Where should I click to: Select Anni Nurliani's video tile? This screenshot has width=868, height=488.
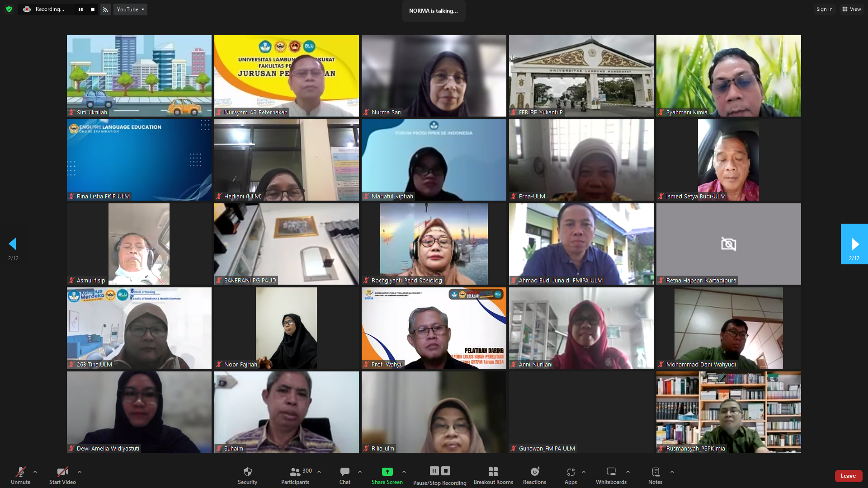click(x=581, y=328)
